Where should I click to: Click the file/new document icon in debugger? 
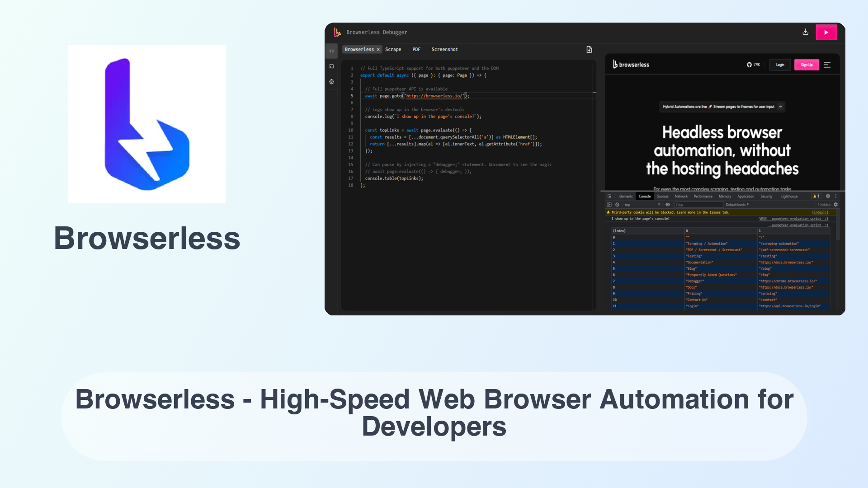pyautogui.click(x=589, y=49)
